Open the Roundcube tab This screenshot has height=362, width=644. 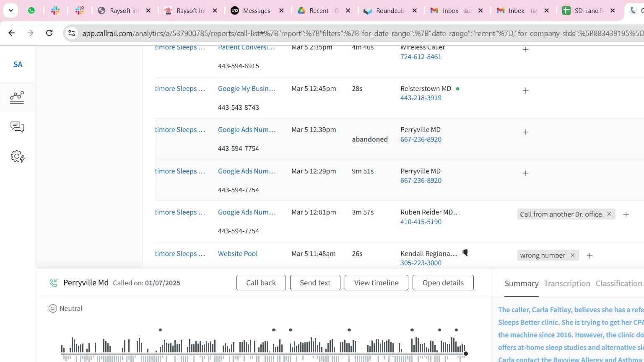(x=390, y=10)
